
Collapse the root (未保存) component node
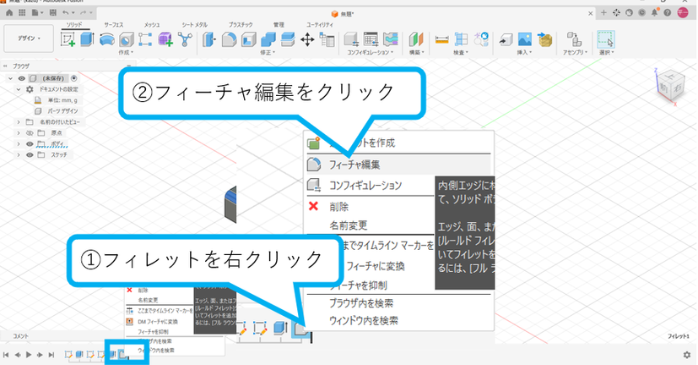[10, 78]
